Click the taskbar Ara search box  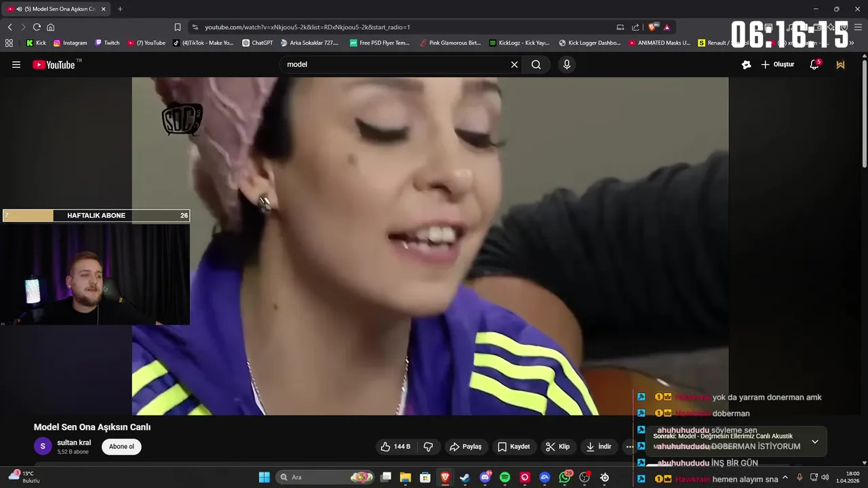325,477
